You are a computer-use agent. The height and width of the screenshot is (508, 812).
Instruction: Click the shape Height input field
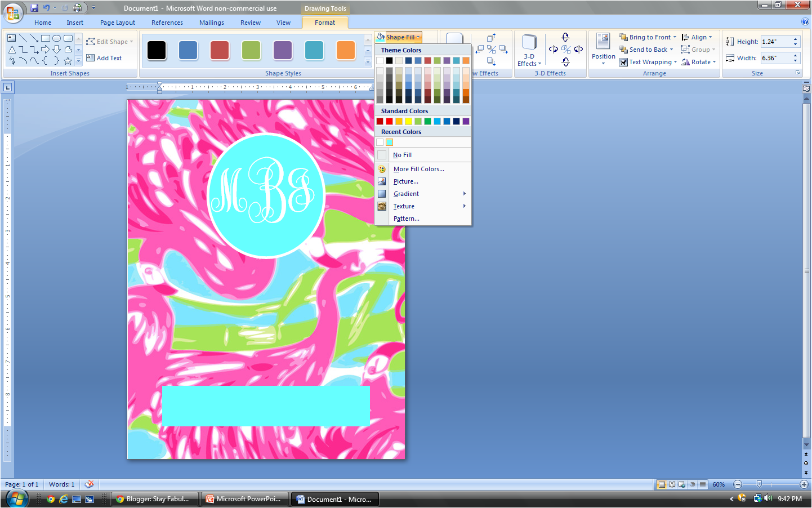[x=776, y=42]
